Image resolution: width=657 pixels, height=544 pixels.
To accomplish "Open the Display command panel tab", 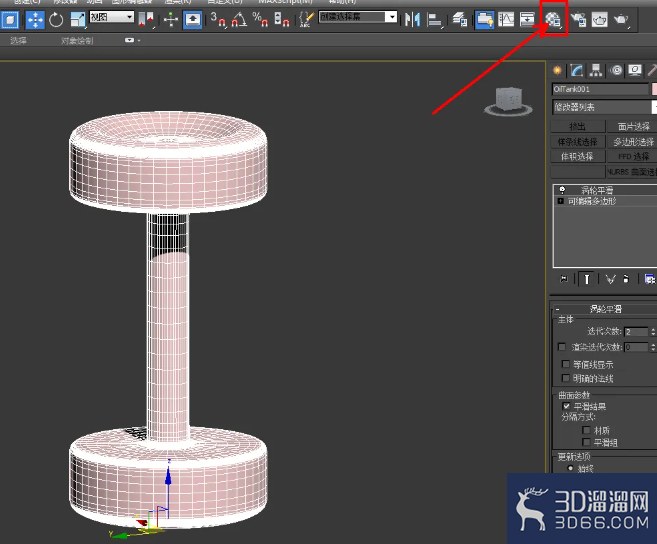I will [x=635, y=70].
